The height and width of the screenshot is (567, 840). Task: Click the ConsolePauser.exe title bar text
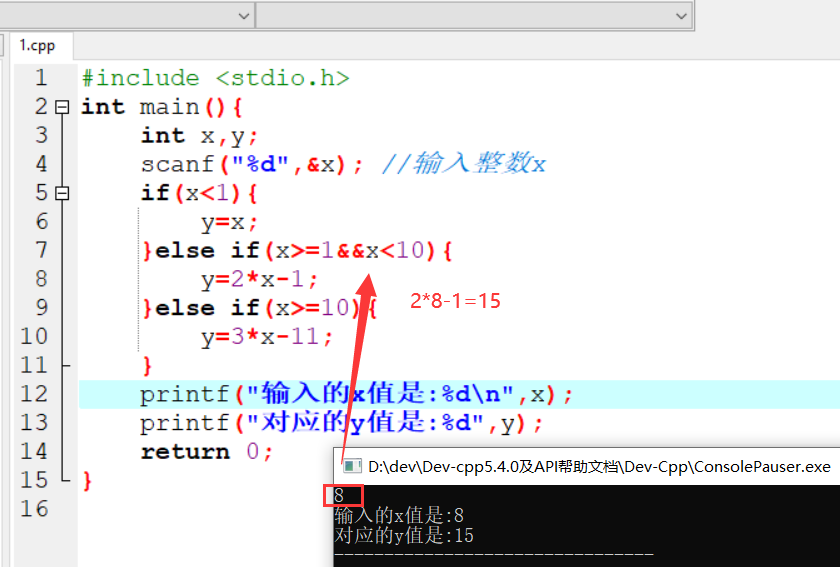tap(599, 466)
